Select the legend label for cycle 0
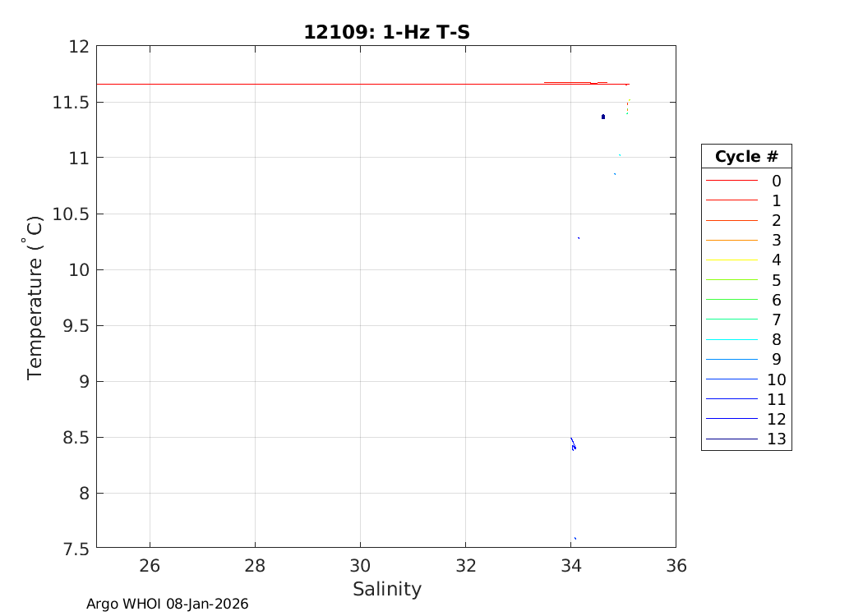This screenshot has height=616, width=863. [776, 181]
